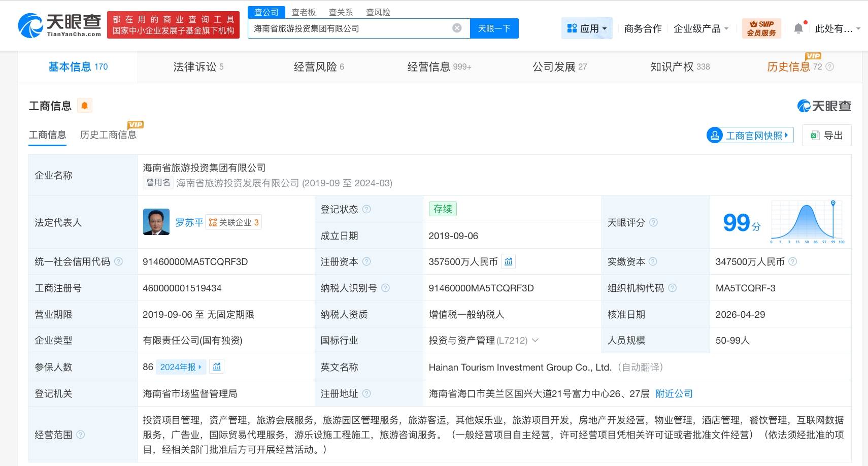Click help icon next to 历史信息 72
This screenshot has height=466, width=868.
click(830, 66)
